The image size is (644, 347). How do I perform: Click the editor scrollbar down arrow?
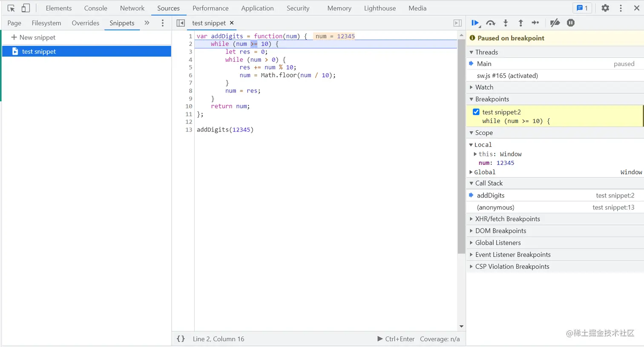click(461, 327)
